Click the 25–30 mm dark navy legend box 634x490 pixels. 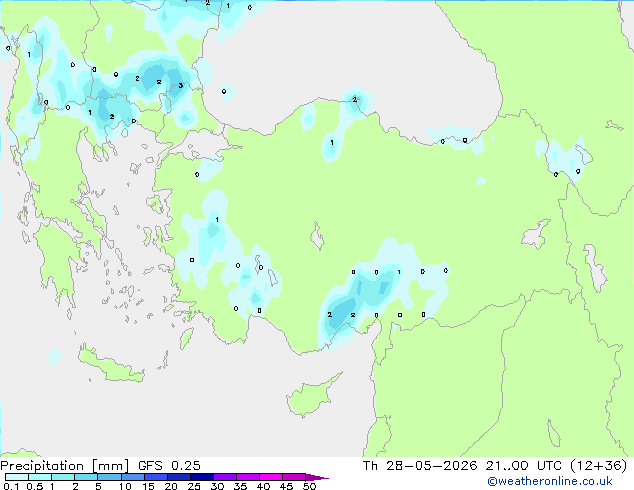[x=202, y=477]
